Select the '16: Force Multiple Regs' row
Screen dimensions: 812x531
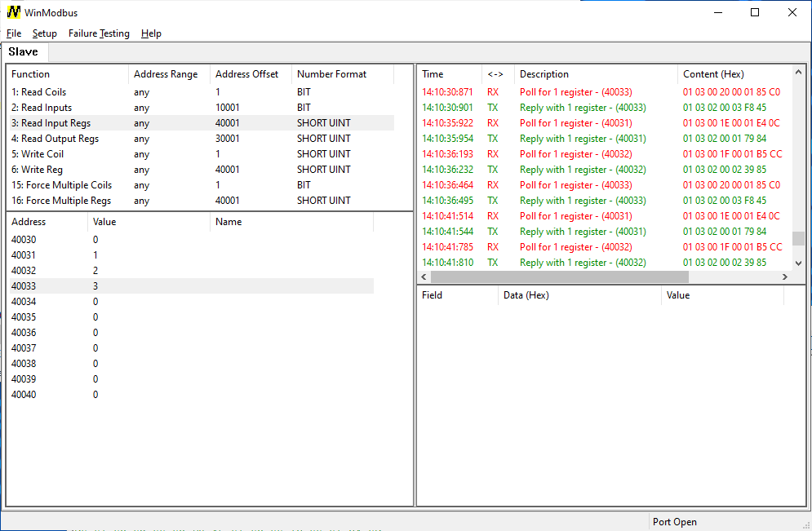click(202, 201)
